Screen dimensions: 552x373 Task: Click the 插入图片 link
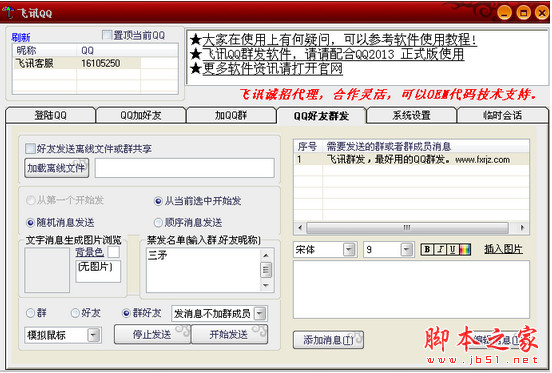coord(503,249)
